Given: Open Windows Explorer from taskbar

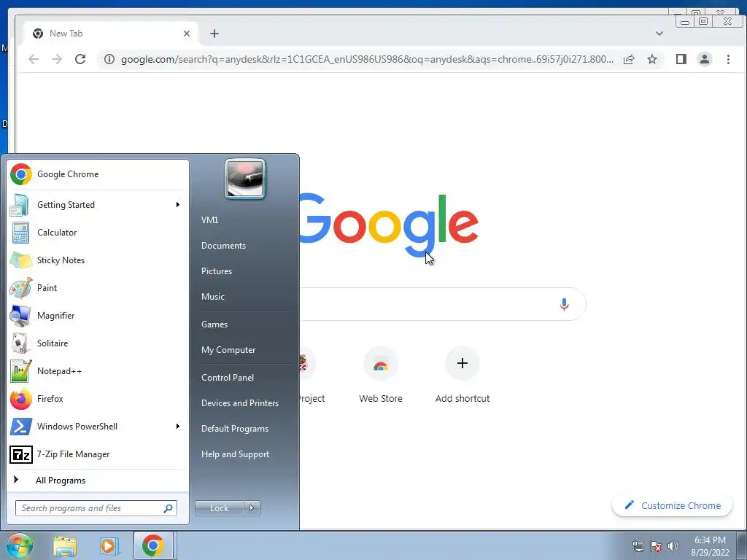Looking at the screenshot, I should (65, 545).
